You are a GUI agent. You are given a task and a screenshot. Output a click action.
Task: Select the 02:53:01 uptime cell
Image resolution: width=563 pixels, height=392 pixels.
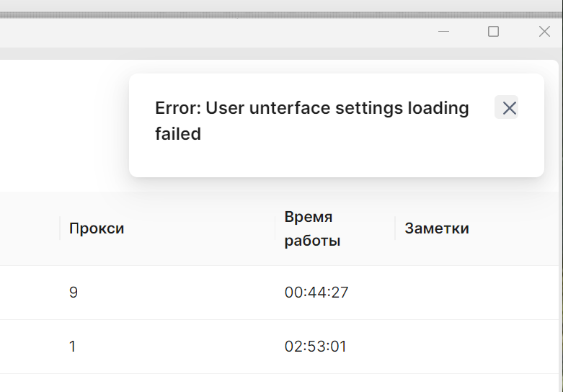click(x=316, y=347)
